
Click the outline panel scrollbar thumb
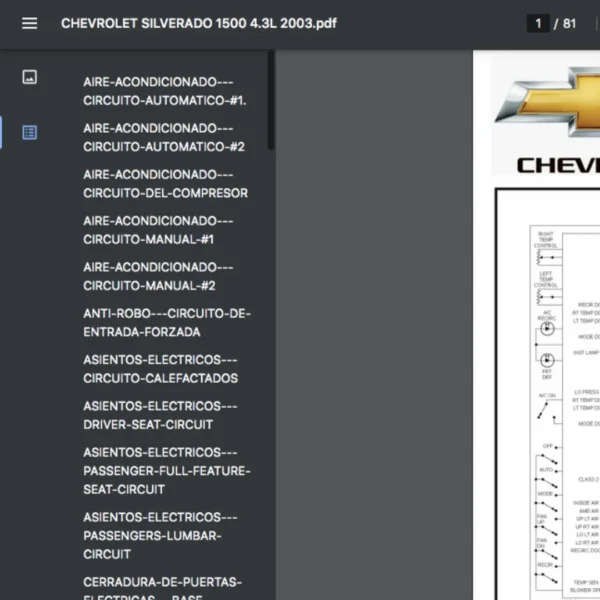pyautogui.click(x=271, y=100)
